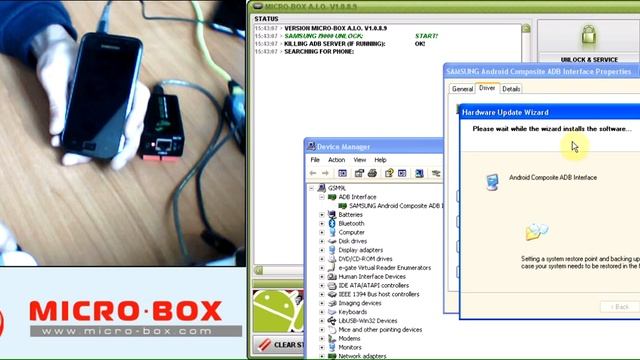Click the status log scroll-up arrow
640x360 pixels.
526,28
